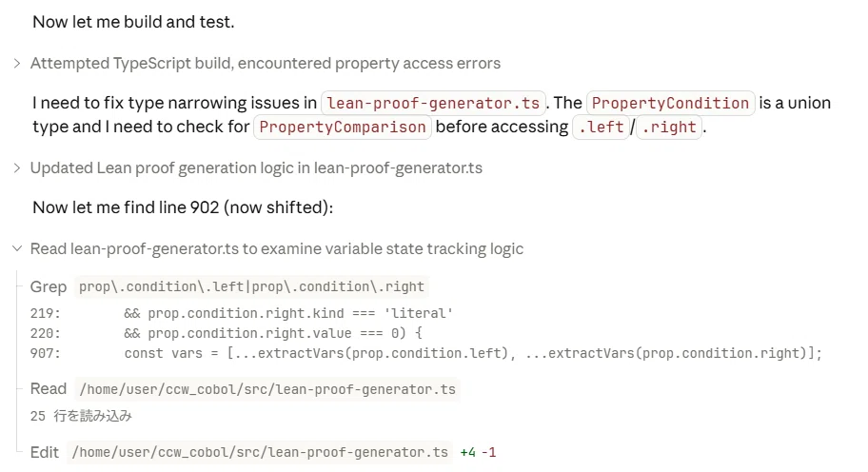The height and width of the screenshot is (472, 868).
Task: Open the 'Updated Lean proof generation logic' summary
Action: pos(256,168)
